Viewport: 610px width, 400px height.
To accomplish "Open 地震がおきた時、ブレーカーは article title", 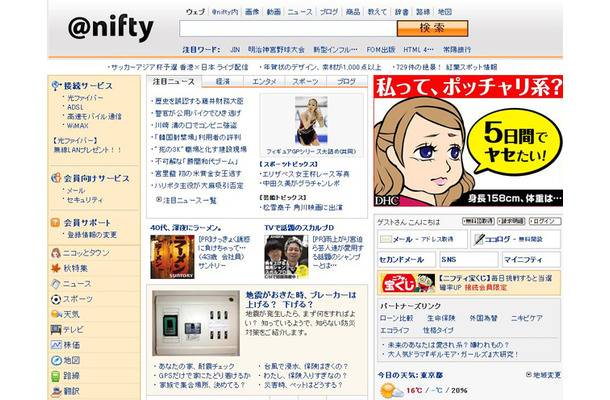I will tap(300, 299).
